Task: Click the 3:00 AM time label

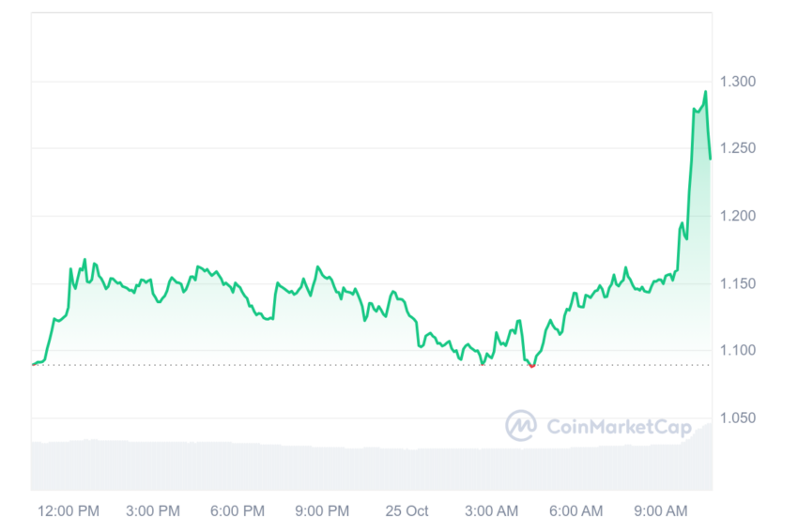Action: pos(491,510)
